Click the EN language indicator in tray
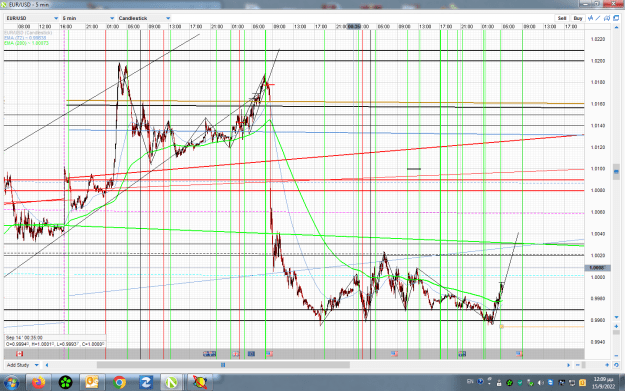The width and height of the screenshot is (625, 391). (x=470, y=382)
